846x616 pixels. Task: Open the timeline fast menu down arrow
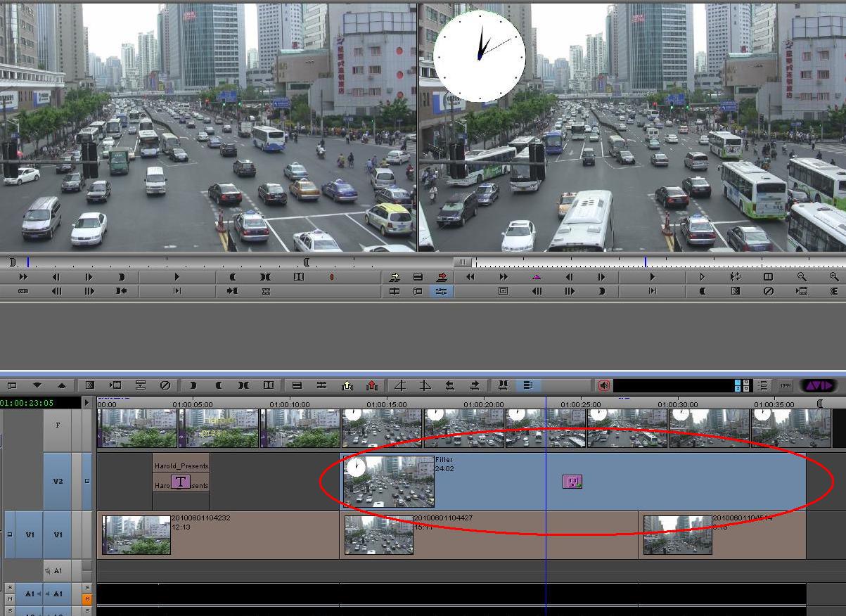tap(37, 385)
